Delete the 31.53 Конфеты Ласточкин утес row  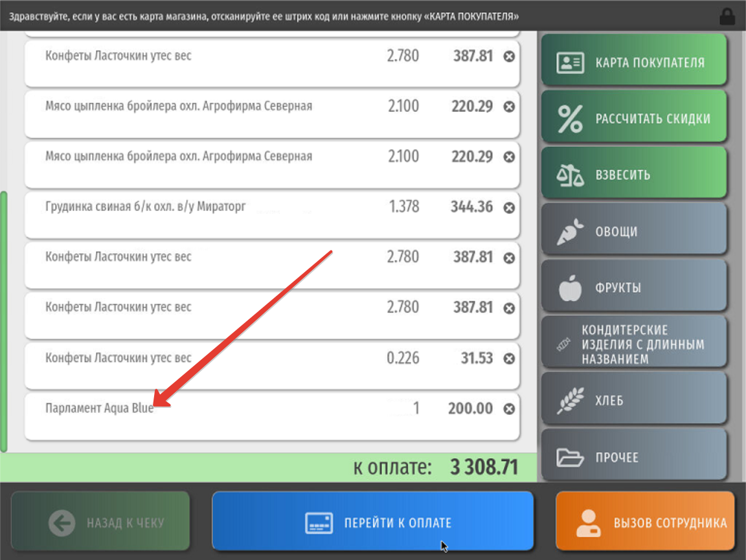[509, 358]
